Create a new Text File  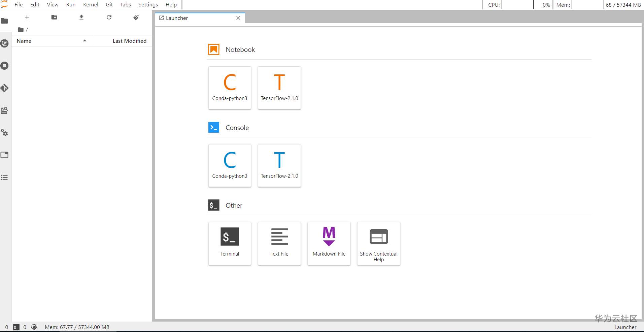pos(279,243)
